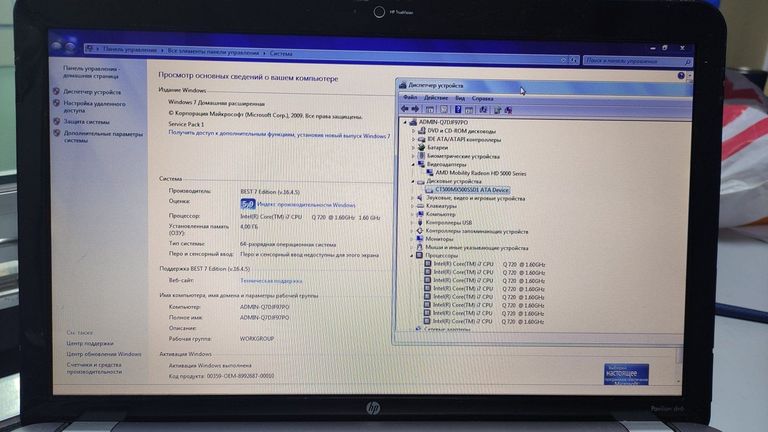Click Все элементы панели управления breadcrumb

213,51
